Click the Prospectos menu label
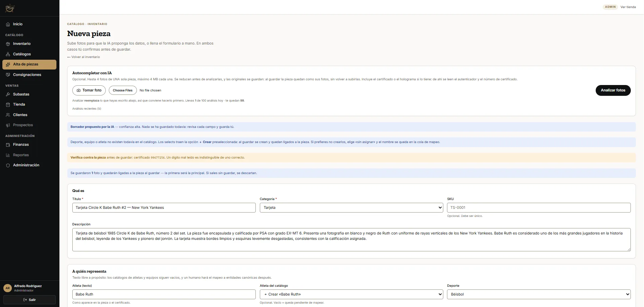This screenshot has height=307, width=644. 23,125
